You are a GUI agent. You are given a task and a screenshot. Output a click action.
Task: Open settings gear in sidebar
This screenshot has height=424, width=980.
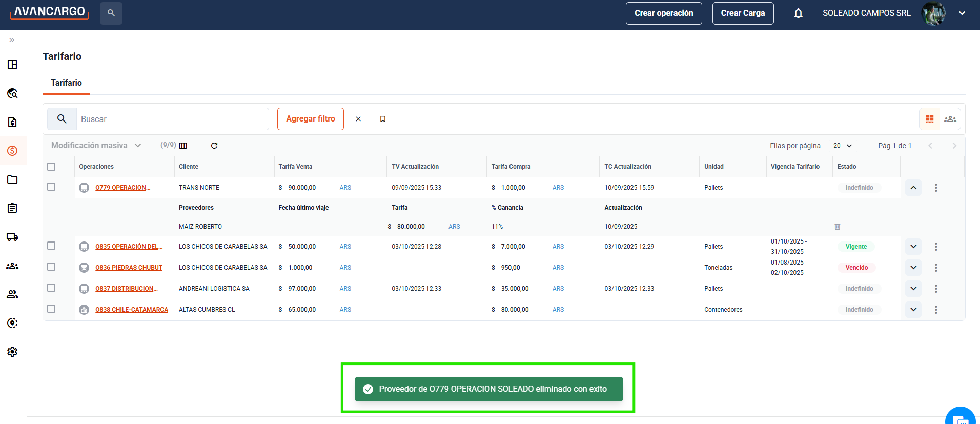pyautogui.click(x=12, y=352)
